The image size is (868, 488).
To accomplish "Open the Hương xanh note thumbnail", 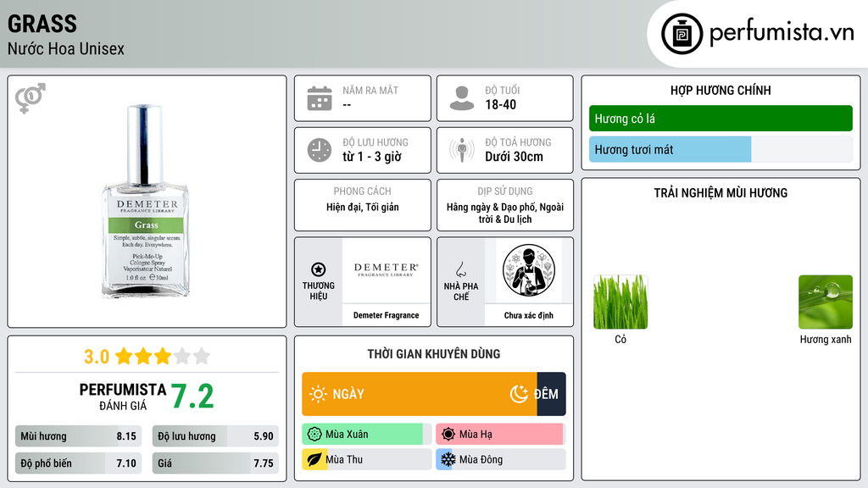I will pos(826,302).
